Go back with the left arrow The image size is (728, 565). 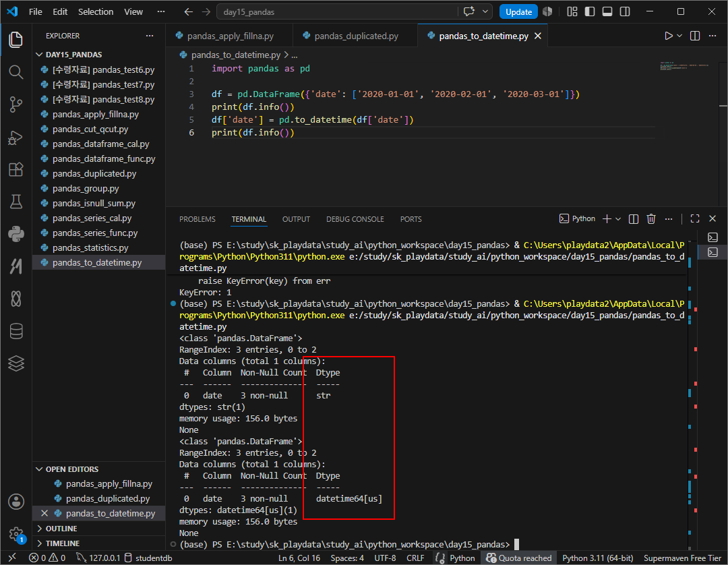pyautogui.click(x=189, y=11)
